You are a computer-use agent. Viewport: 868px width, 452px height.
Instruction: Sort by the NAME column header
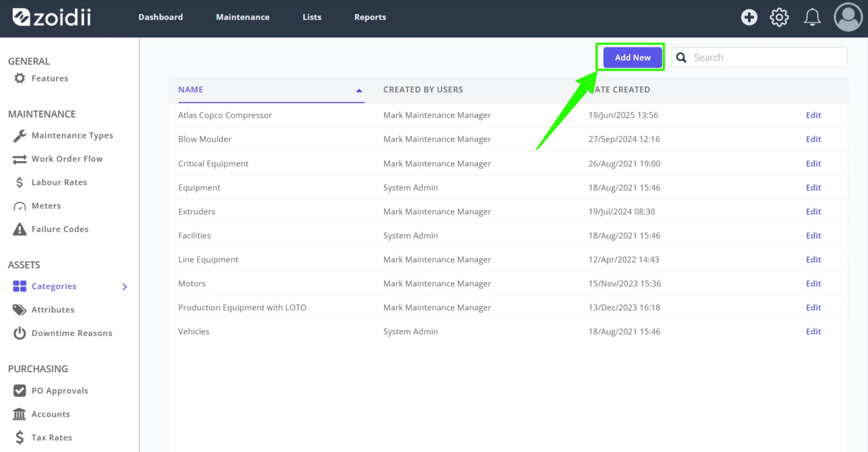pos(191,90)
